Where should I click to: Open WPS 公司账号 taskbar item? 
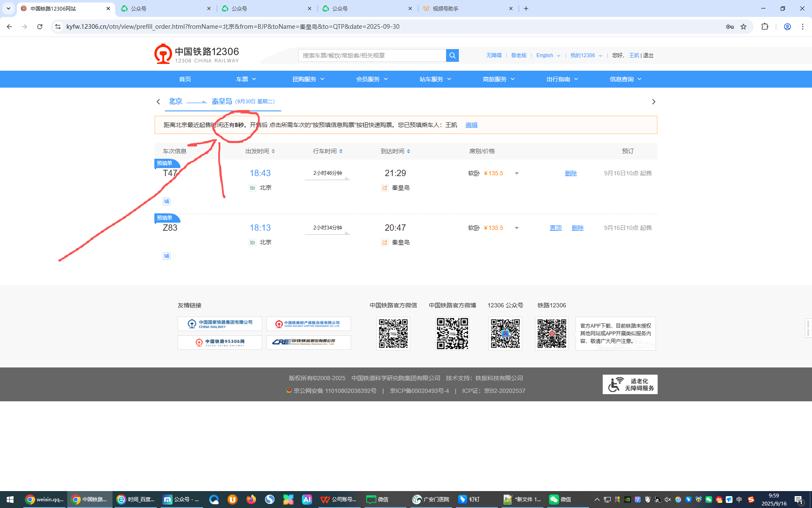pyautogui.click(x=339, y=500)
